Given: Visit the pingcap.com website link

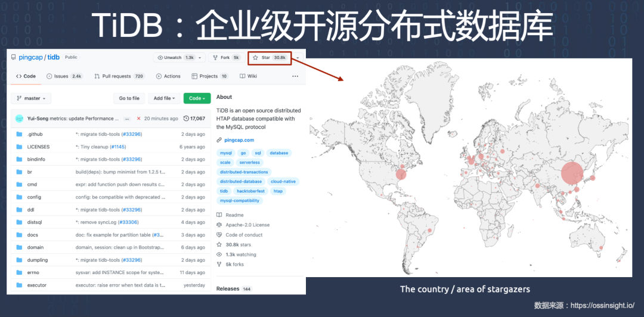Looking at the screenshot, I should click(x=240, y=140).
